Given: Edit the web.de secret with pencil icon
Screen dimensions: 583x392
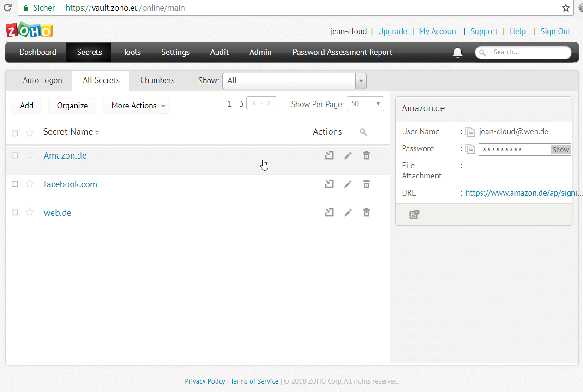Looking at the screenshot, I should click(x=348, y=213).
